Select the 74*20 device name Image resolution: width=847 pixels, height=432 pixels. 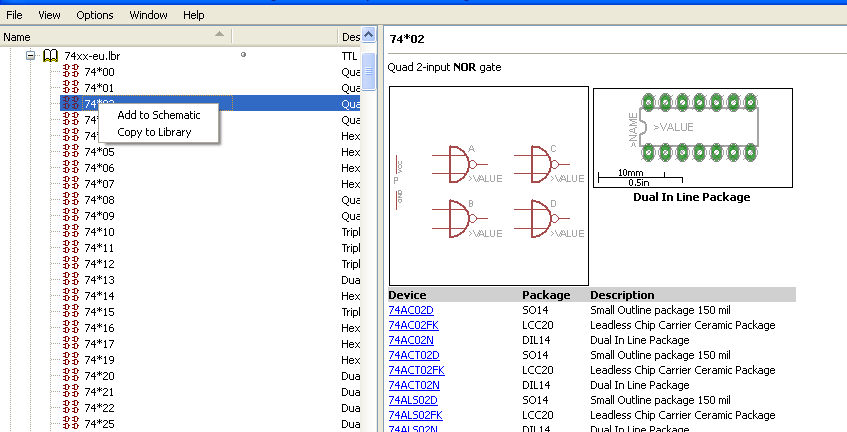click(x=99, y=376)
